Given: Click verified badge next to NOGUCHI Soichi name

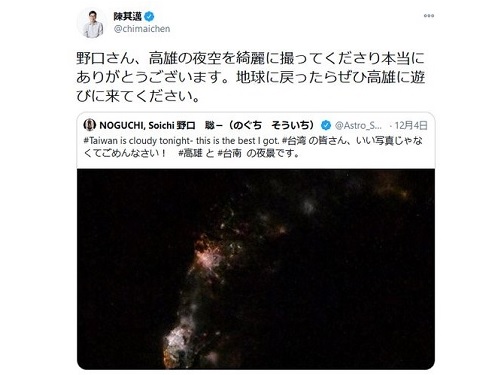Looking at the screenshot, I should pyautogui.click(x=326, y=125).
